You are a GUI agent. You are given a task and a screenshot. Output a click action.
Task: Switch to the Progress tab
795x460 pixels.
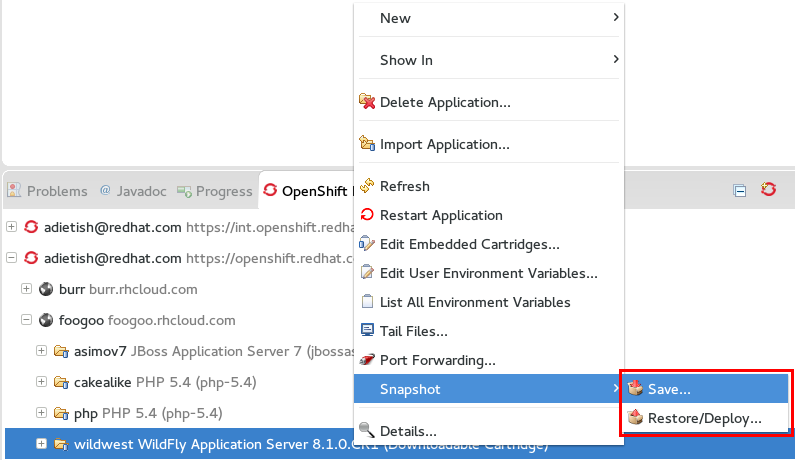tap(214, 191)
